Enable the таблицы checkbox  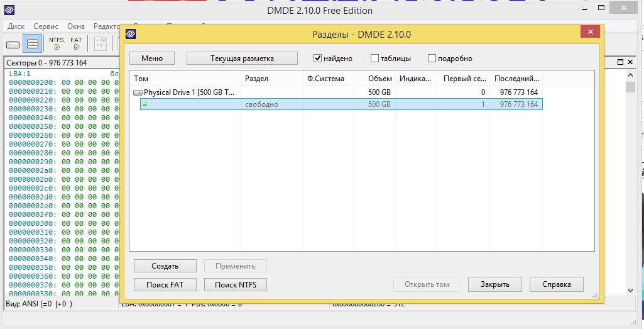tap(374, 59)
